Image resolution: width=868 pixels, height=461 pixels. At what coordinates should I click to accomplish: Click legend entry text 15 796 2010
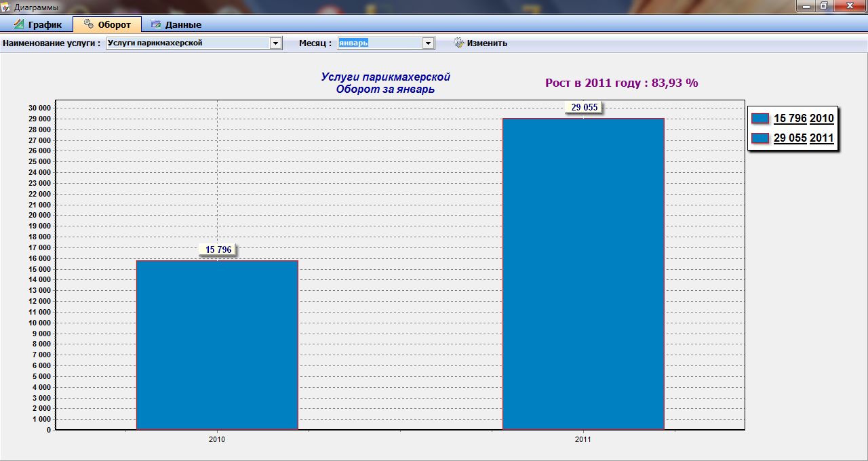point(804,118)
